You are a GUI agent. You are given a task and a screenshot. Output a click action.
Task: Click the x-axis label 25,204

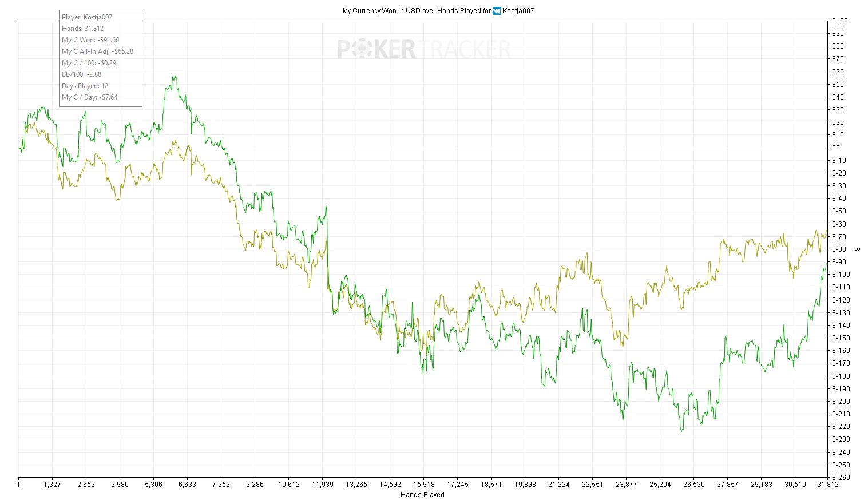(x=660, y=485)
